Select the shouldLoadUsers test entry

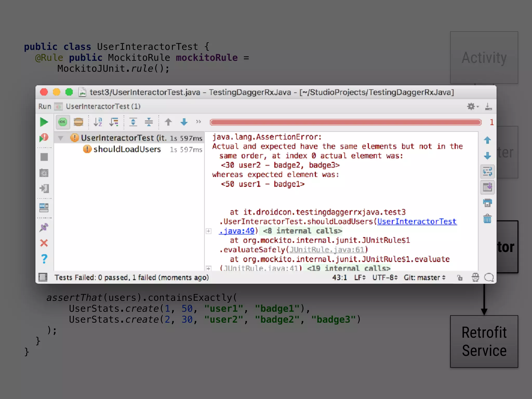127,149
